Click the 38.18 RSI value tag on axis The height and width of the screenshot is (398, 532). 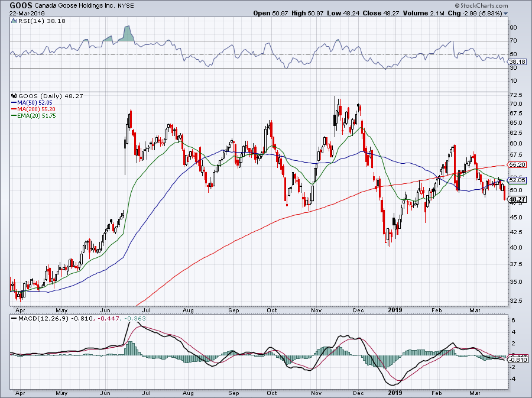(517, 62)
